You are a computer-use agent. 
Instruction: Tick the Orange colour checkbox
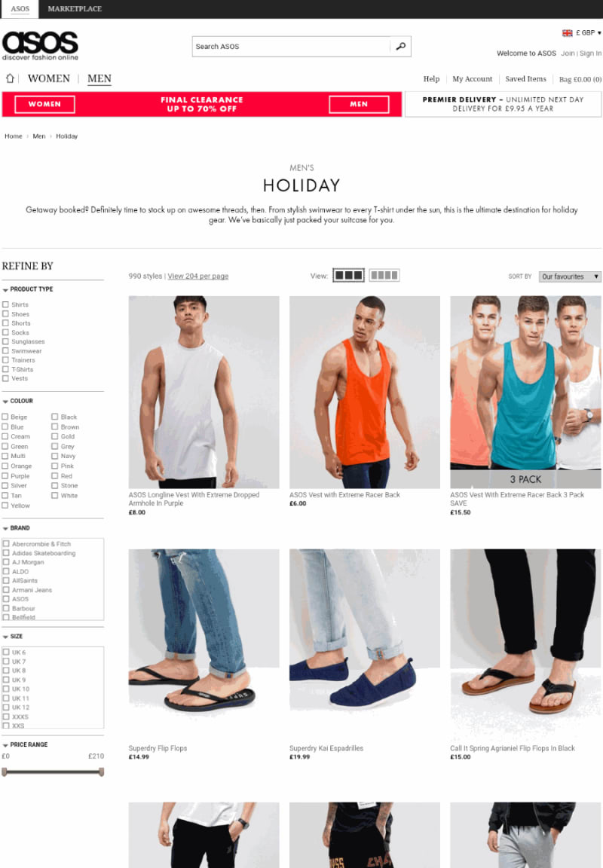(5, 466)
